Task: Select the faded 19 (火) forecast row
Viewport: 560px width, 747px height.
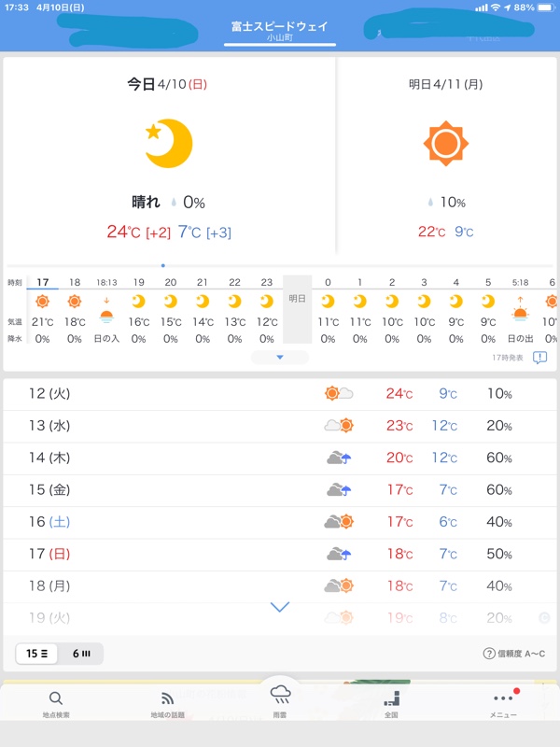Action: pos(280,618)
